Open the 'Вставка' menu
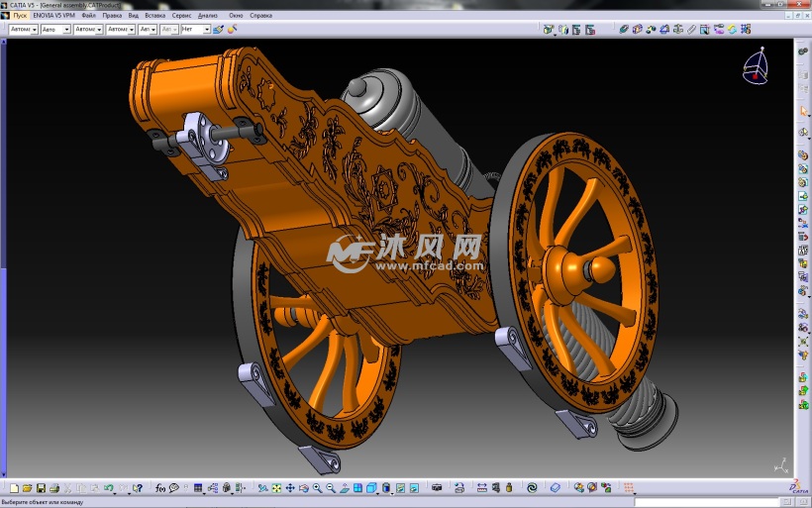The height and width of the screenshot is (508, 812). click(x=154, y=16)
